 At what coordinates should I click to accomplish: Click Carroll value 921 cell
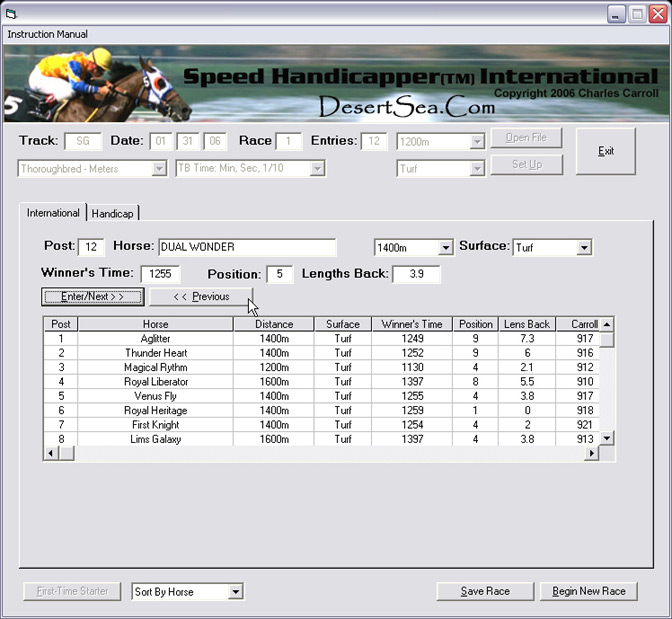tap(578, 425)
